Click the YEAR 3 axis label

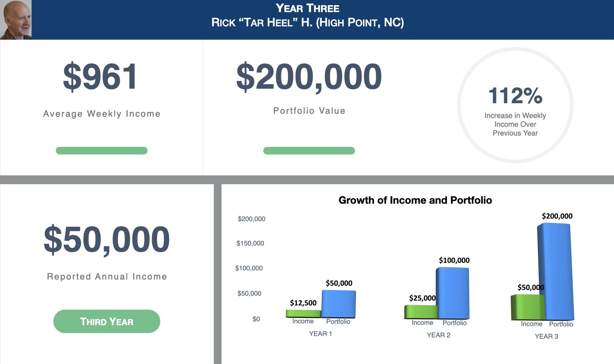click(546, 336)
